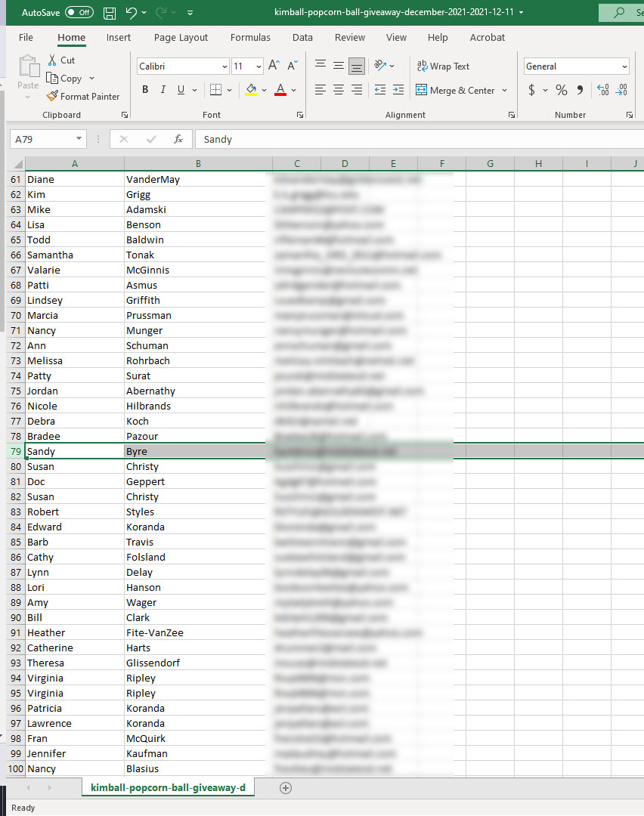Switch to the Formulas tab
The image size is (644, 816).
[250, 38]
